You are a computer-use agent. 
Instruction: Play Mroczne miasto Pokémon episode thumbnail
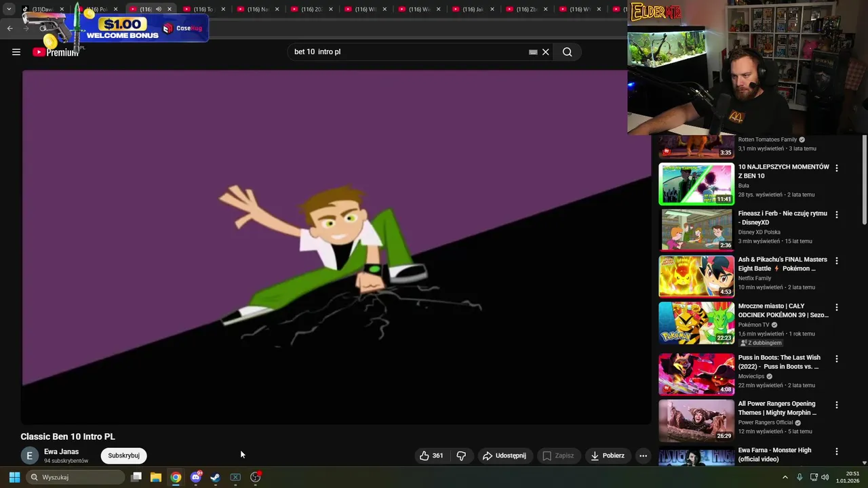point(696,323)
